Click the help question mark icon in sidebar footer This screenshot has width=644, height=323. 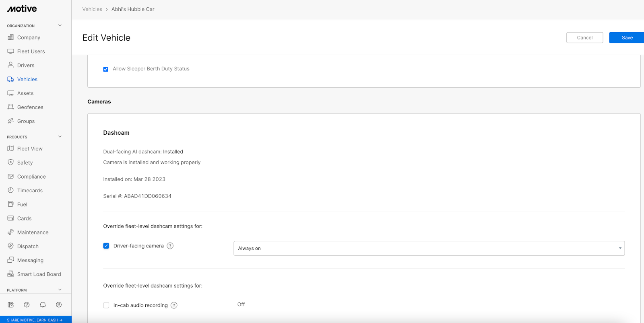[27, 305]
